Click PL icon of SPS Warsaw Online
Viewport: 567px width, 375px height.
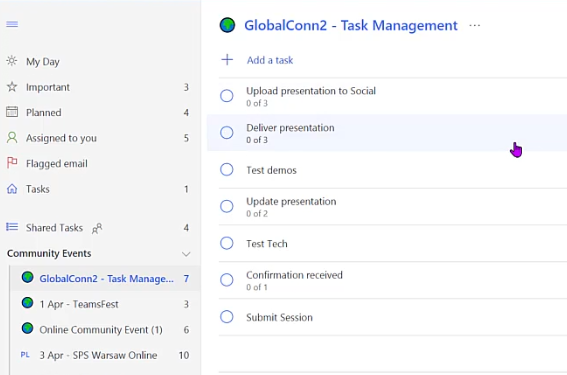click(25, 355)
